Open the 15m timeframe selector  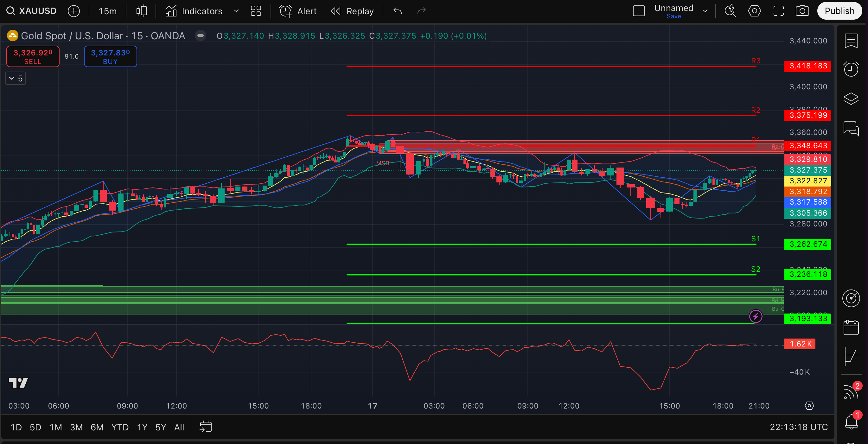click(x=107, y=11)
